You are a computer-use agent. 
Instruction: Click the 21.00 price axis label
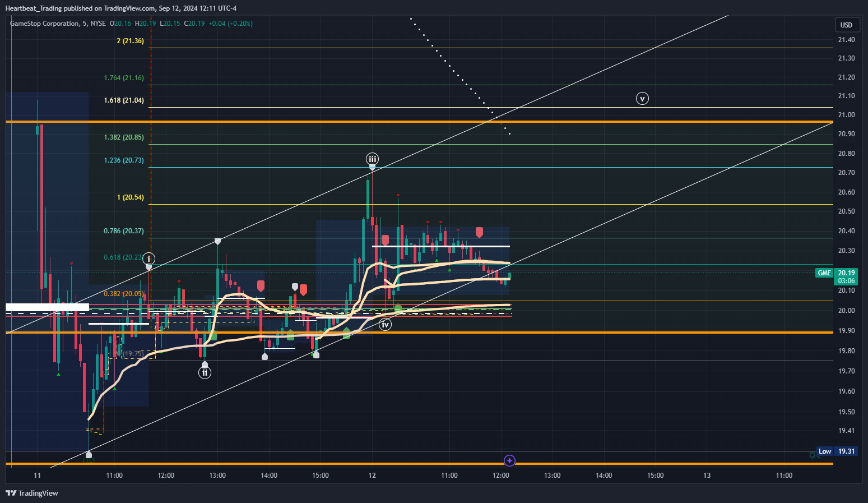tap(846, 115)
